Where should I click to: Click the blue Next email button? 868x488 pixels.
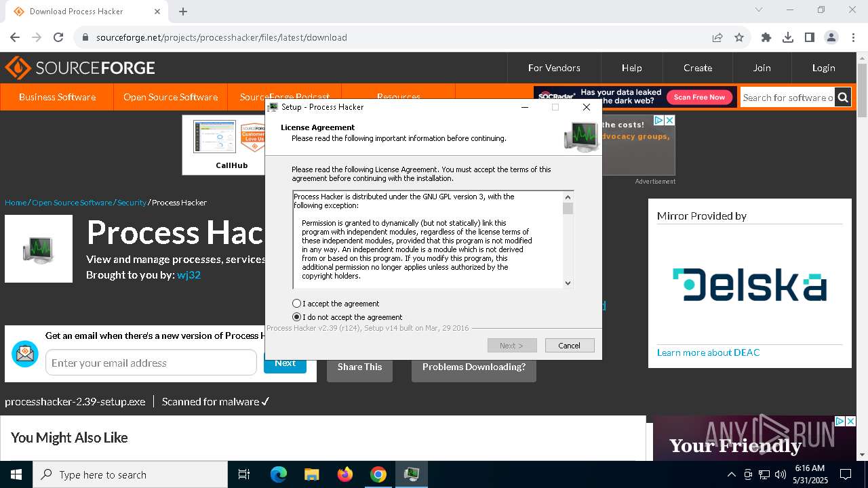tap(285, 363)
